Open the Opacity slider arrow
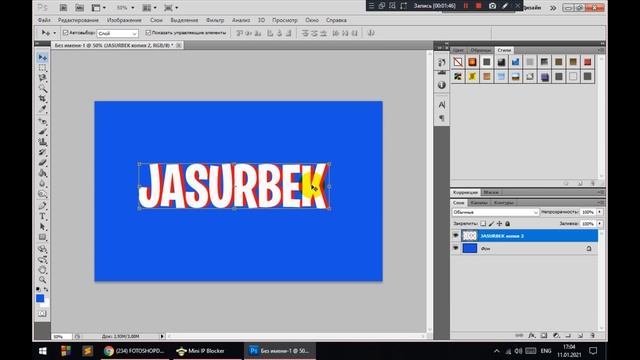640x360 pixels. [x=599, y=212]
